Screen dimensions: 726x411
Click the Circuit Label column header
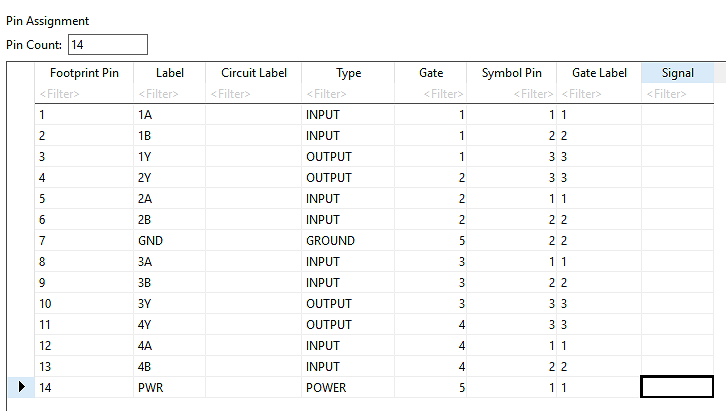tap(254, 73)
